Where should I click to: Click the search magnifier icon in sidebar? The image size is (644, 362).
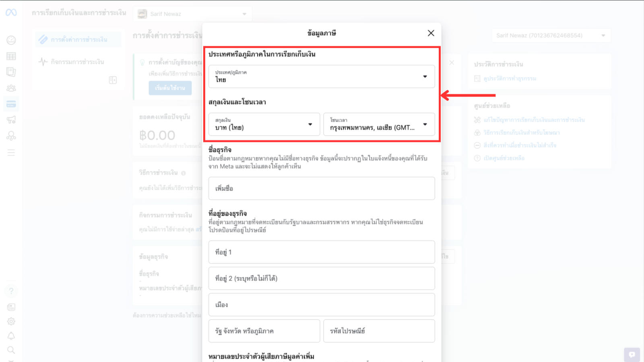pyautogui.click(x=11, y=350)
